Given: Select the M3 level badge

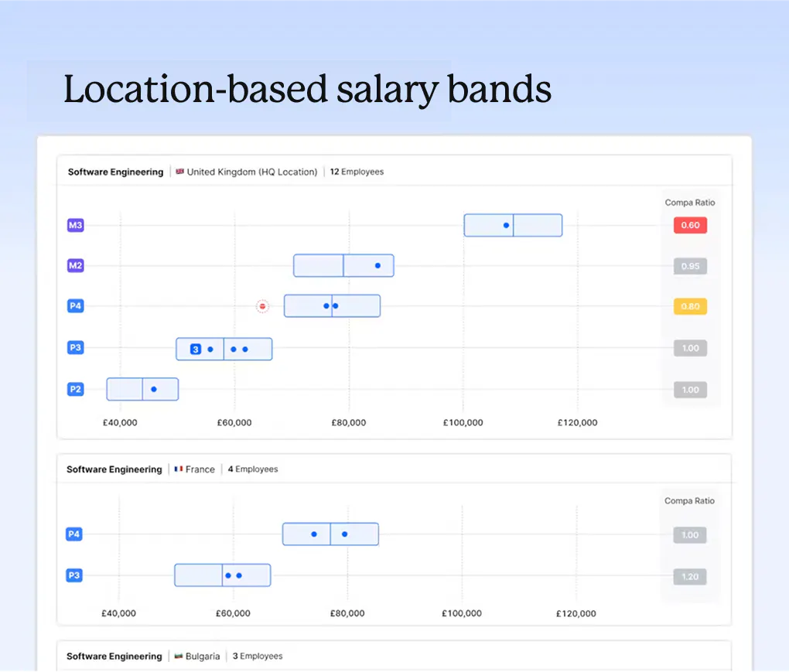Looking at the screenshot, I should (75, 224).
